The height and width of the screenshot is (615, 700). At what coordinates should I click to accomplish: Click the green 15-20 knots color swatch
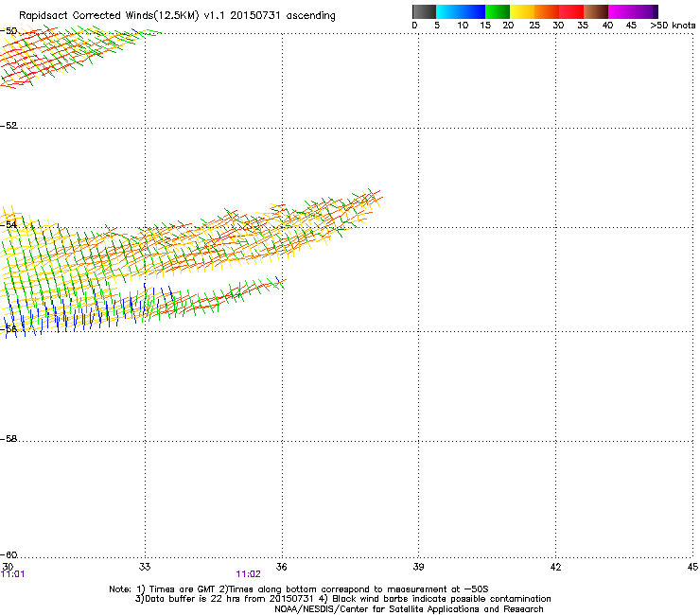point(498,11)
